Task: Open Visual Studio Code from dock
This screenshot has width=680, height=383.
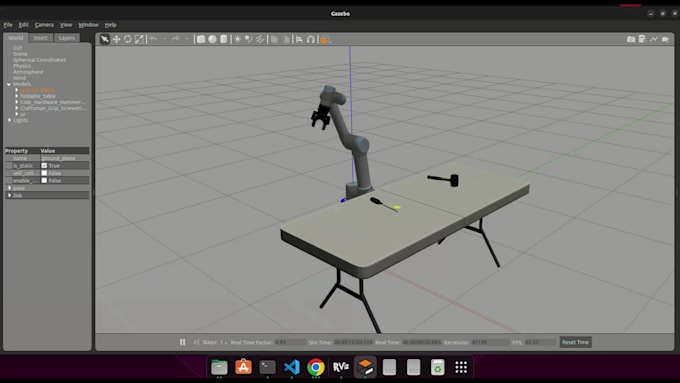Action: coord(291,367)
